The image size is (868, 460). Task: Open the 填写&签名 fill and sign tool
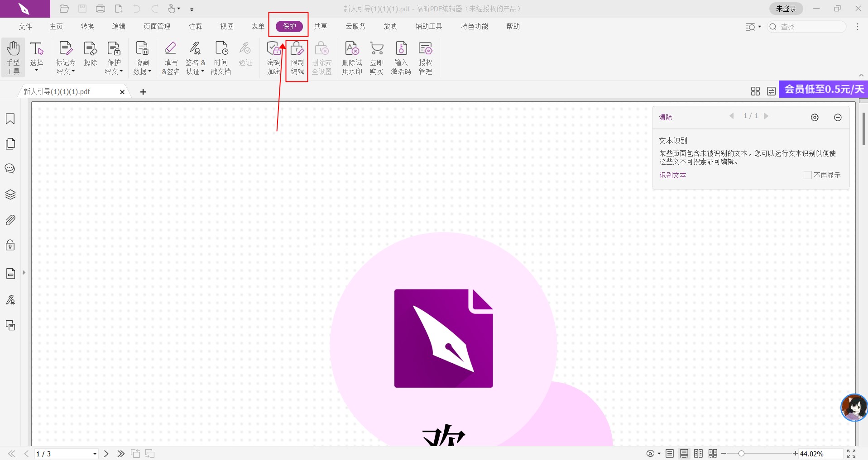[x=171, y=58]
